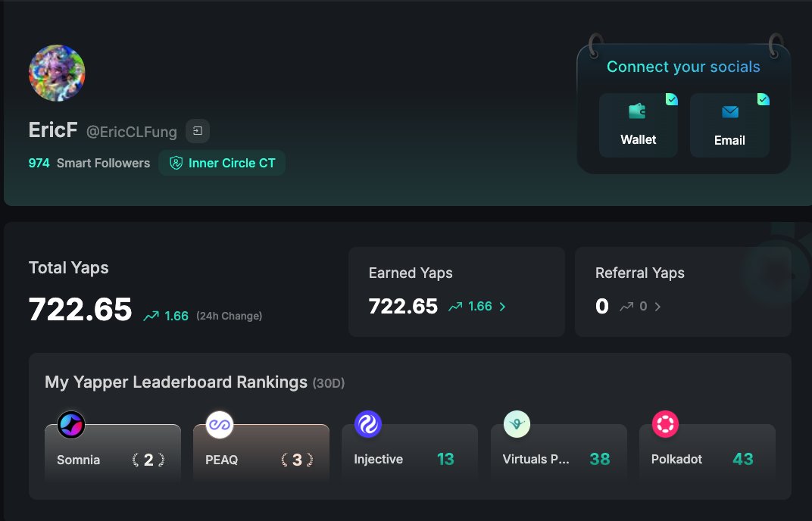Click the Earned Yaps 722.65 value
Image resolution: width=812 pixels, height=521 pixels.
pos(404,306)
